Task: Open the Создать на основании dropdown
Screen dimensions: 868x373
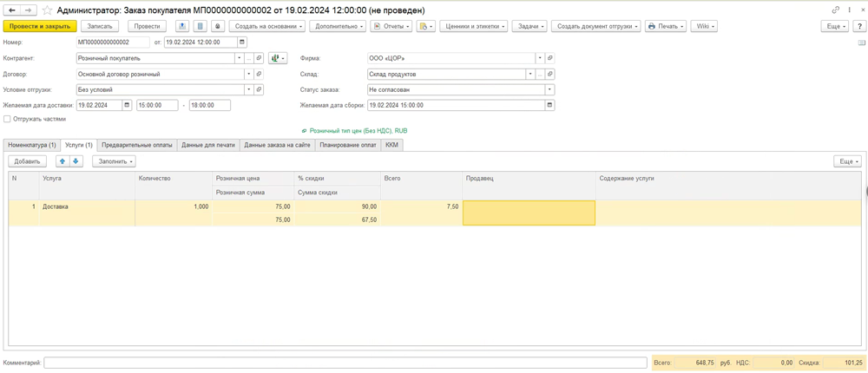Action: [266, 26]
